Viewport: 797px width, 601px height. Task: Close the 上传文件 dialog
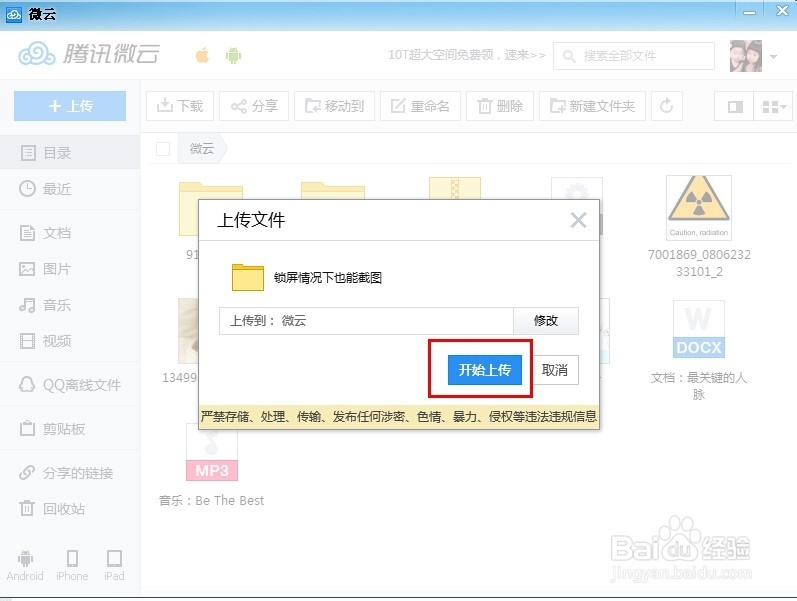[x=578, y=220]
